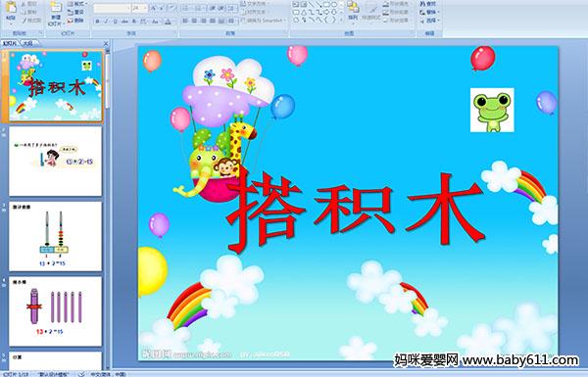This screenshot has height=377, width=588.
Task: Click the Replace (替换) button
Action: click(x=427, y=13)
